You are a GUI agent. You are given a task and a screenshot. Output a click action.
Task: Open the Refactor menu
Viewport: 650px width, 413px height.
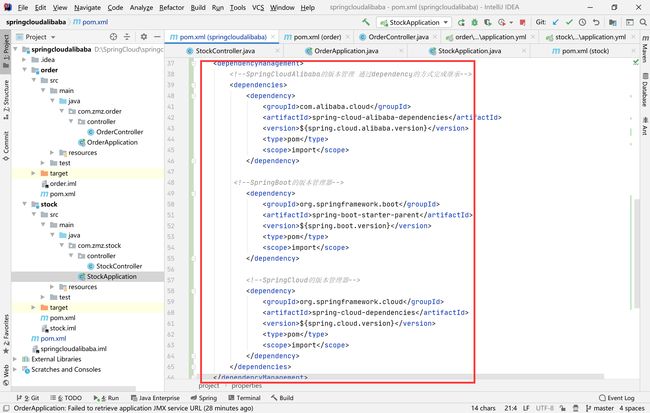click(172, 7)
